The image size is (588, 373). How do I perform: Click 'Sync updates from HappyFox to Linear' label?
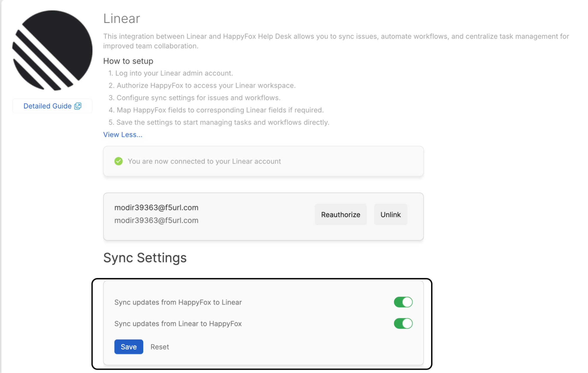pos(178,302)
